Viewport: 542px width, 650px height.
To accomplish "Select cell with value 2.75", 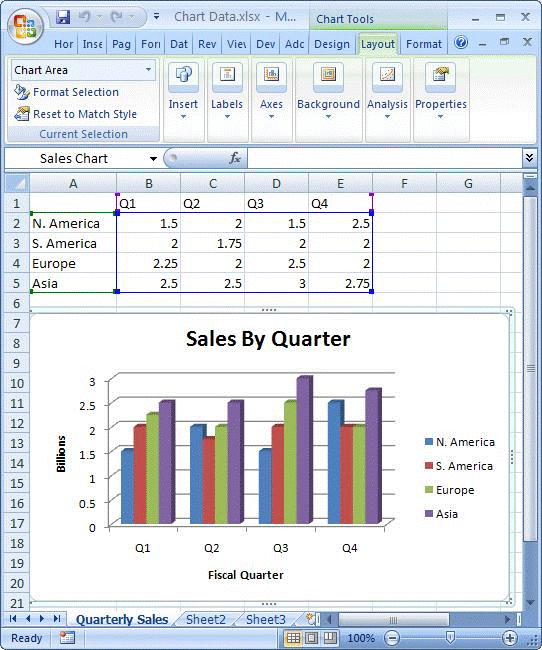I will tap(340, 284).
